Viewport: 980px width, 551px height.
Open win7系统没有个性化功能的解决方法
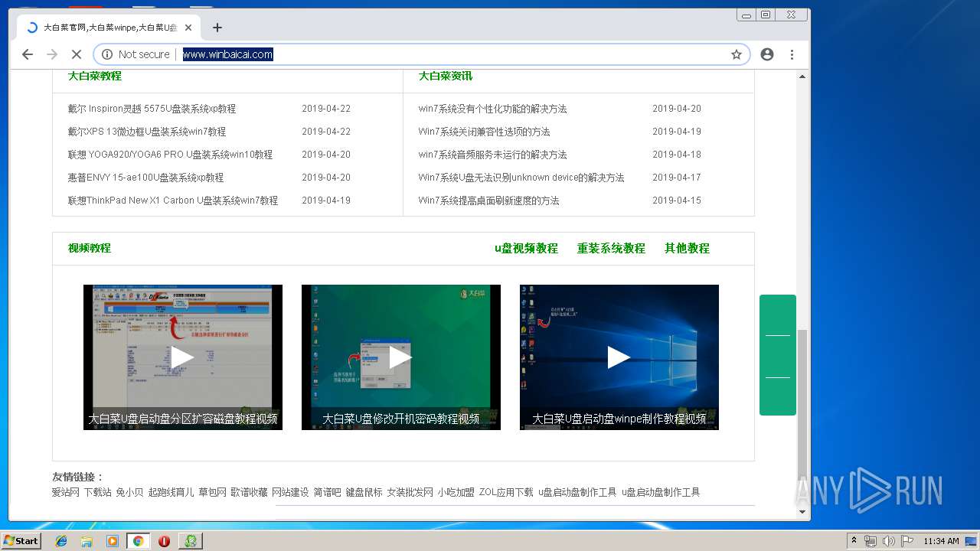point(492,109)
